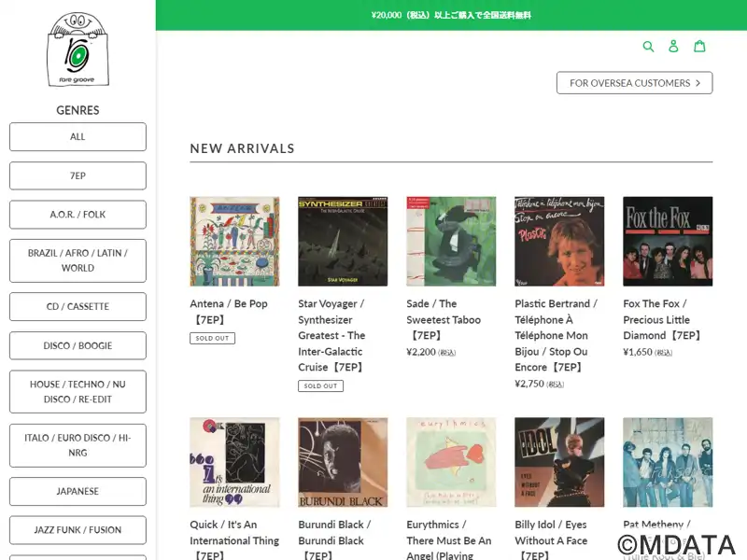Select the ALL genre filter

coord(78,136)
